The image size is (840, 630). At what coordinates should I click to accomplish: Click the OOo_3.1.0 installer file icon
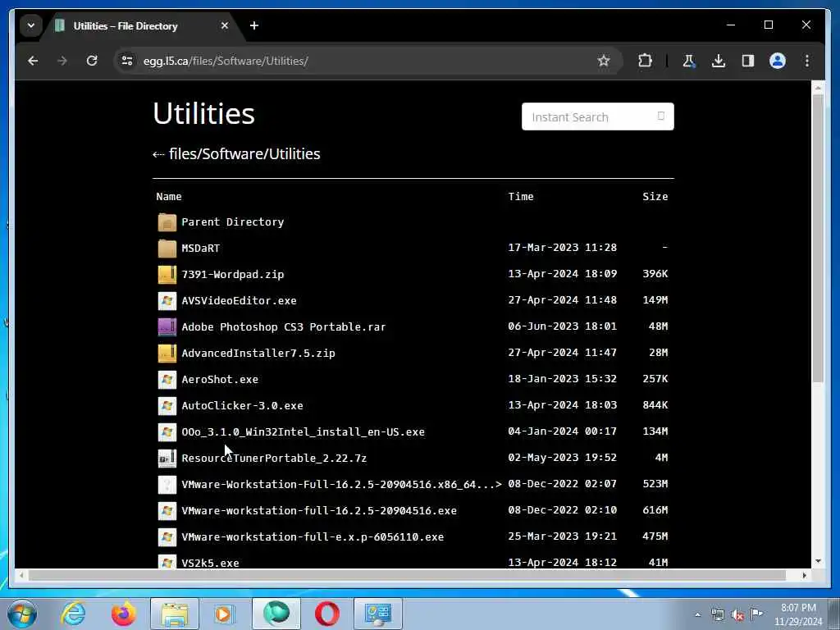click(167, 432)
